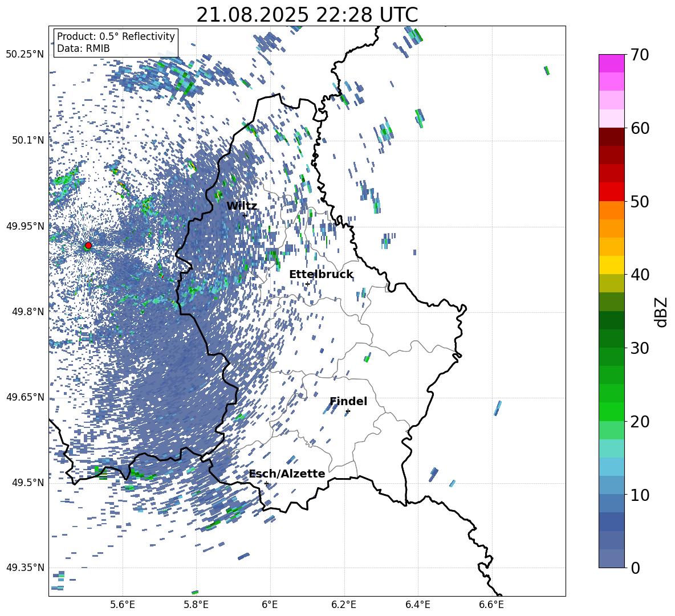
Task: Click the Findel city label
Action: [348, 401]
